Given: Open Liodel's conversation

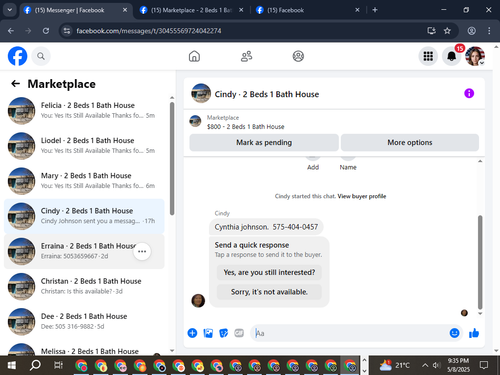Looking at the screenshot, I should click(x=84, y=146).
